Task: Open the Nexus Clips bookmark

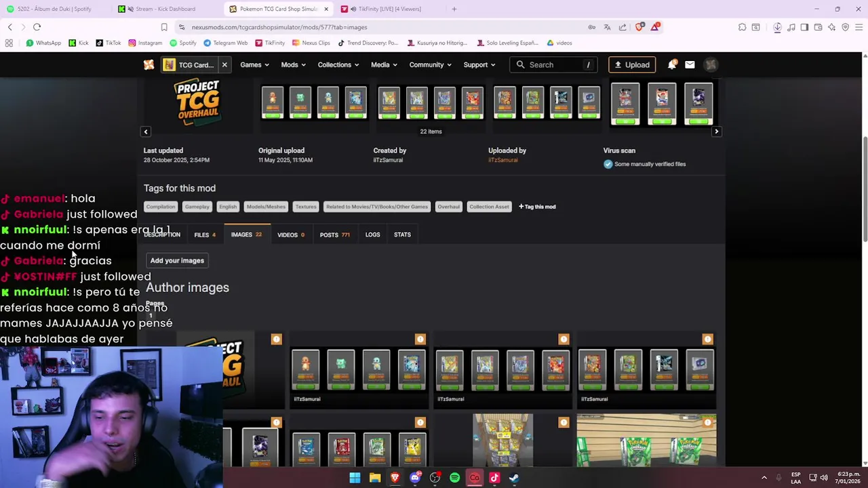Action: pyautogui.click(x=311, y=43)
